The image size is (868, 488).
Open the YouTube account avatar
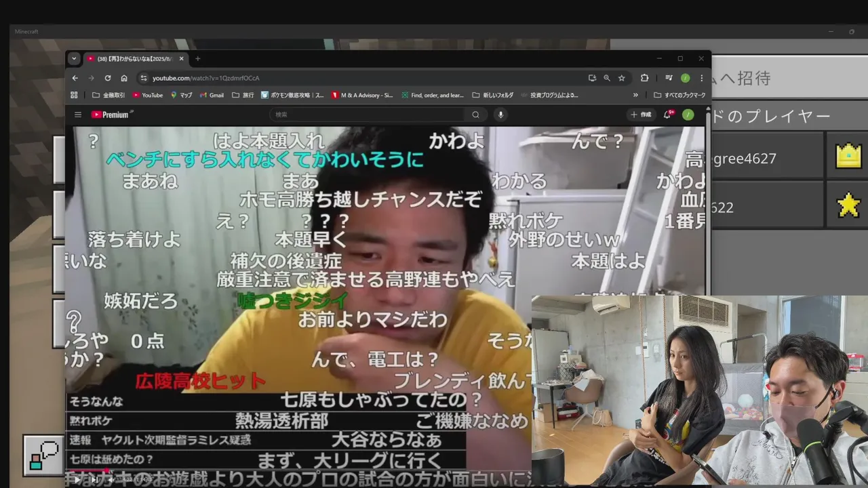click(x=688, y=115)
